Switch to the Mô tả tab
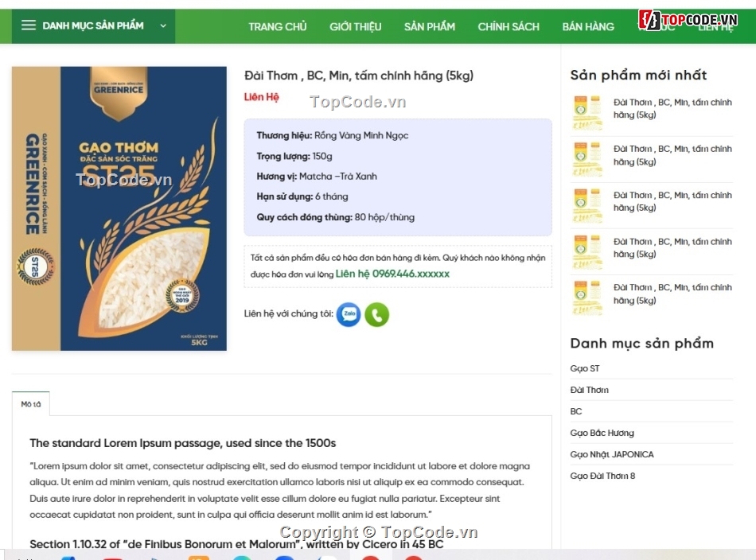The image size is (756, 560). [31, 404]
